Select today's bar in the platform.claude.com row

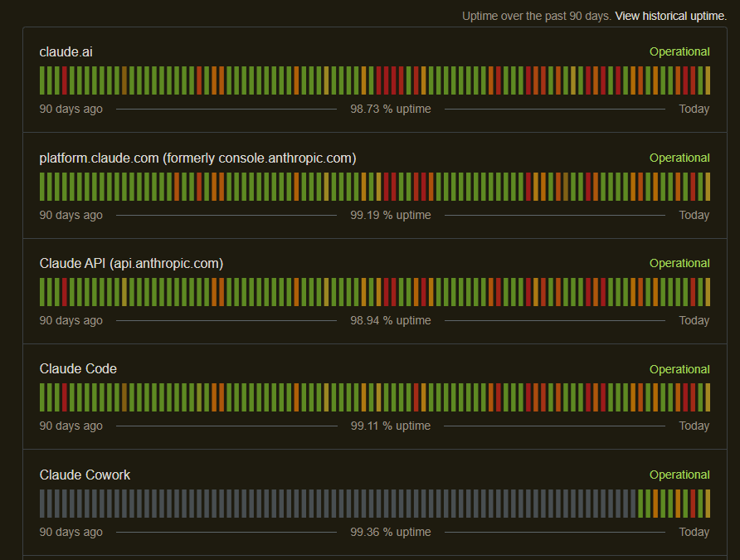(x=708, y=187)
